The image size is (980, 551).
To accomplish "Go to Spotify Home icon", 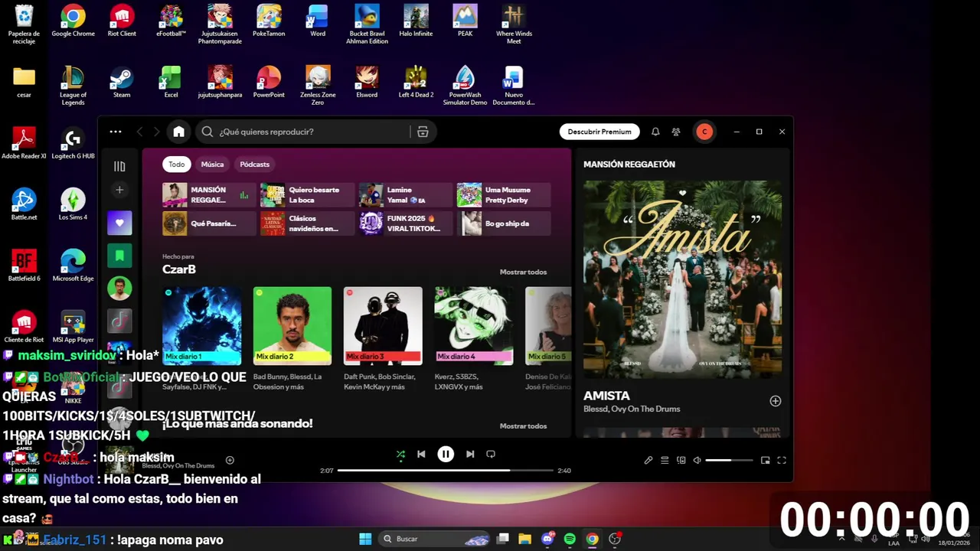I will tap(178, 132).
